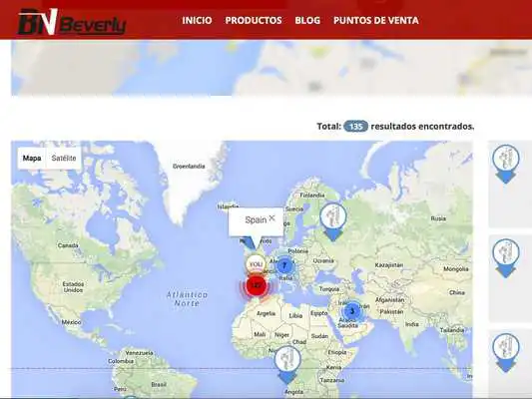Open the third store pin in sidebar
The height and width of the screenshot is (399, 532).
click(x=505, y=353)
